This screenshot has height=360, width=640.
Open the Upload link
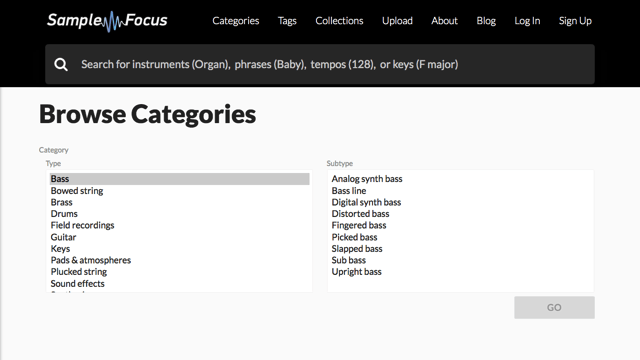tap(397, 21)
